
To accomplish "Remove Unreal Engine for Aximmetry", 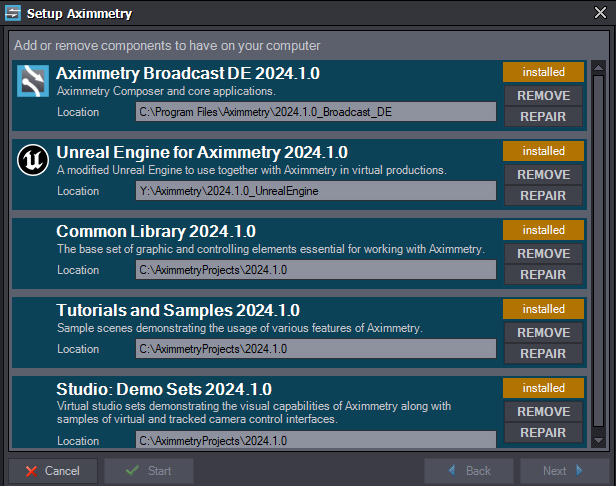I will (543, 175).
